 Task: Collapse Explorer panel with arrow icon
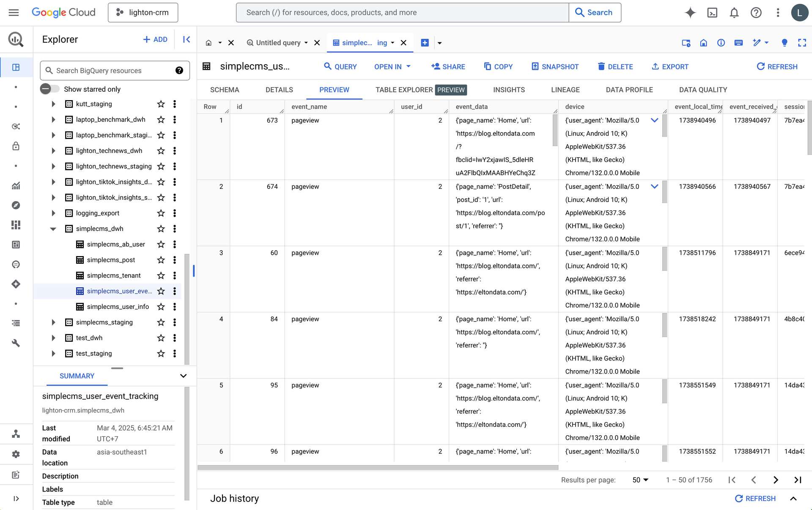click(187, 39)
